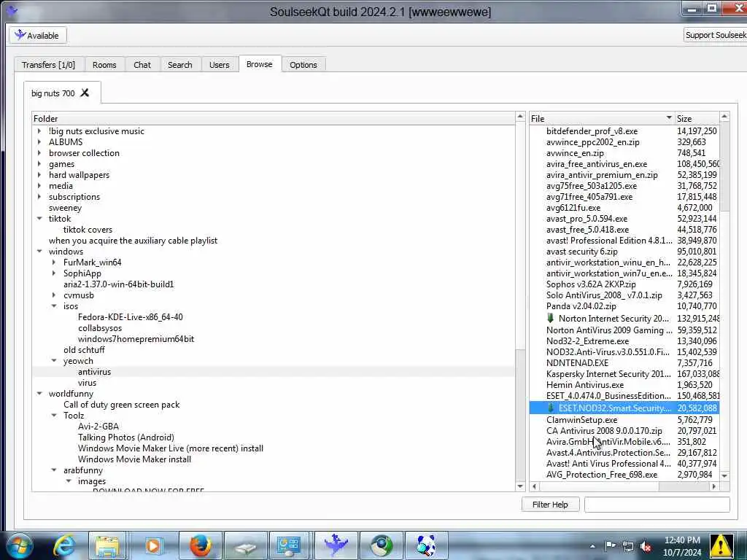Expand the ALBUMS folder
The image size is (747, 560).
(39, 142)
